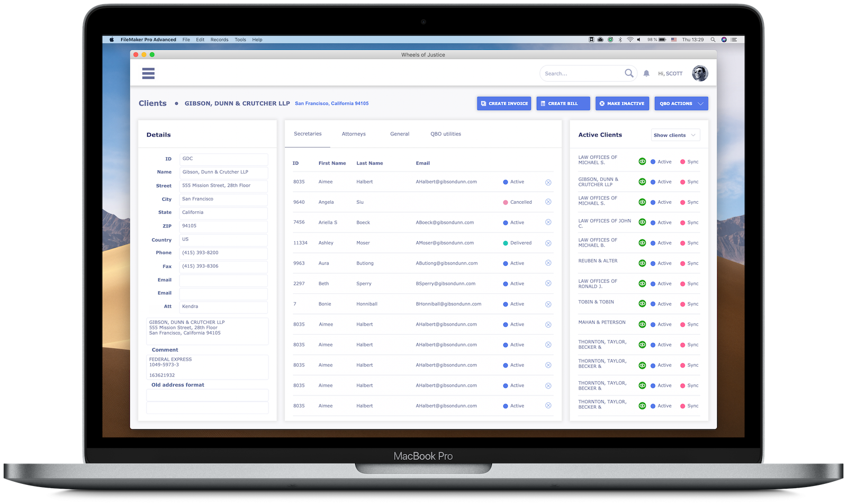Image resolution: width=847 pixels, height=504 pixels.
Task: Select ID 11334 in secretaries table
Action: pos(300,243)
